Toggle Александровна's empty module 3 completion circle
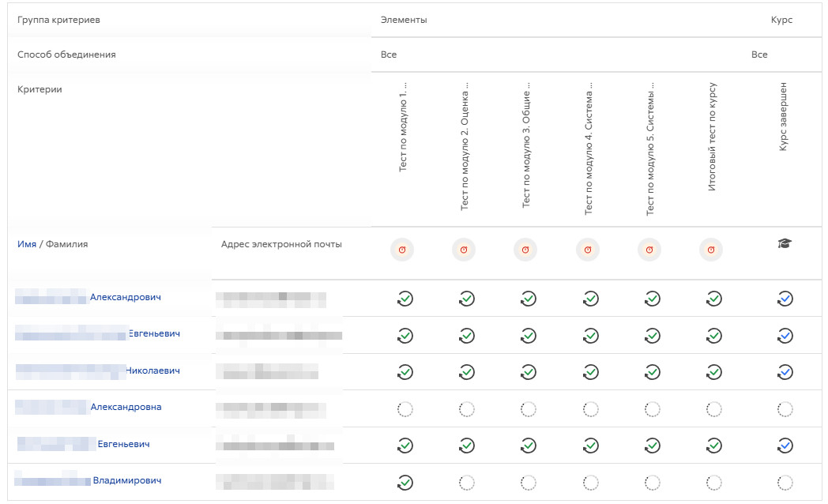This screenshot has width=828, height=504. point(528,409)
